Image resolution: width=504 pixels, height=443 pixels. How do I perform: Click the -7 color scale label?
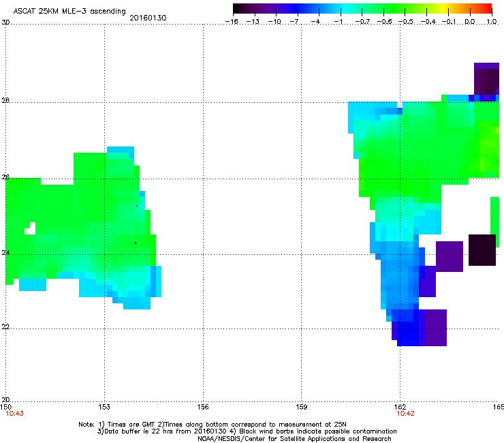point(294,22)
